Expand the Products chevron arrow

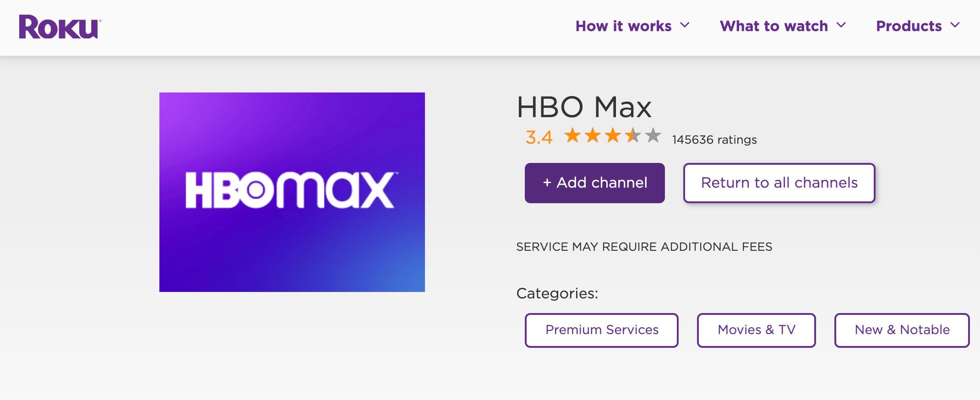pyautogui.click(x=955, y=25)
